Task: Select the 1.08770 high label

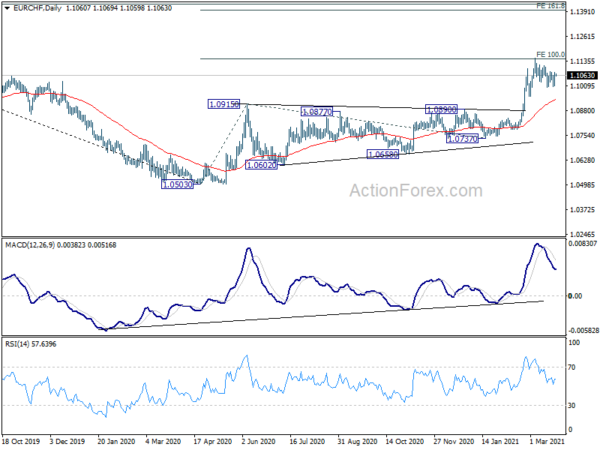Action: tap(318, 112)
